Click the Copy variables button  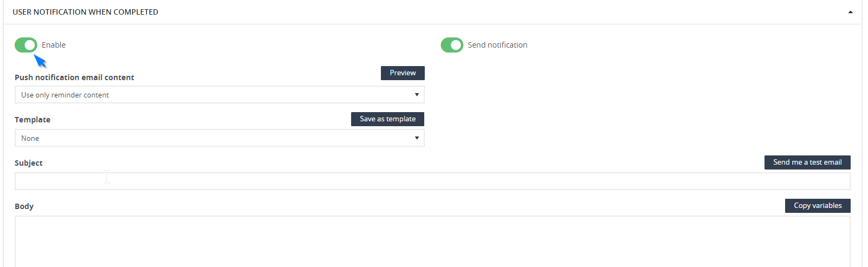tap(818, 205)
